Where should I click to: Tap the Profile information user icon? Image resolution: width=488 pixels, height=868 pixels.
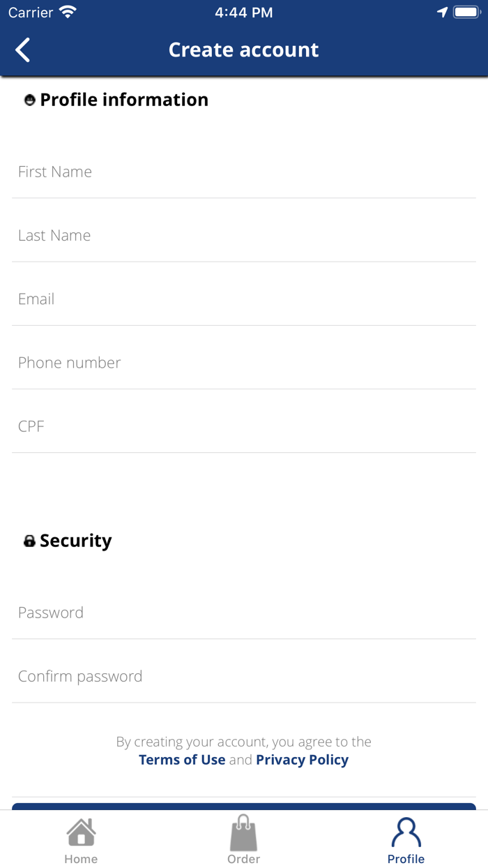coord(29,100)
